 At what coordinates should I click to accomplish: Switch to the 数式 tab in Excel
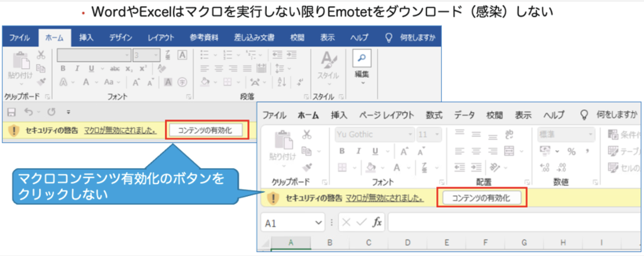coord(434,115)
